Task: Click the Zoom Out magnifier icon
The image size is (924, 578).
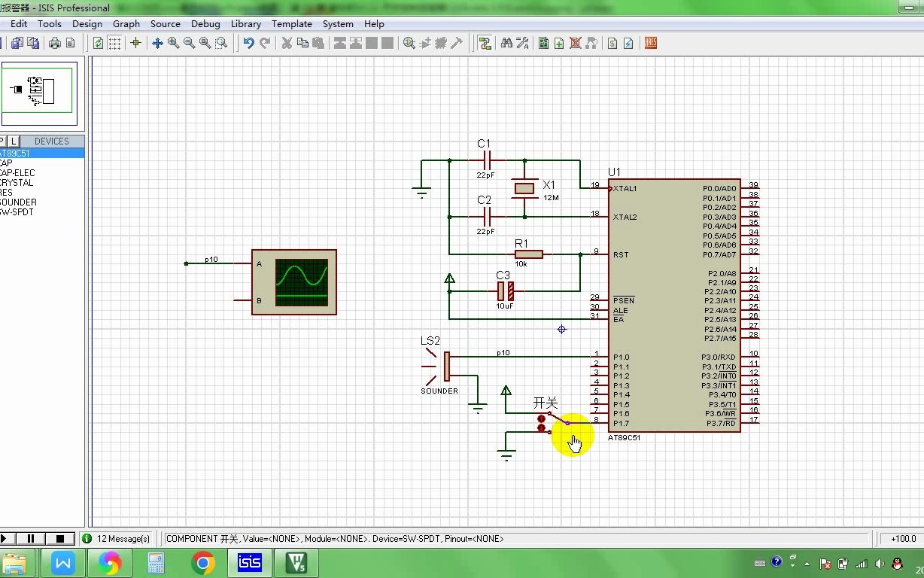Action: [x=190, y=43]
